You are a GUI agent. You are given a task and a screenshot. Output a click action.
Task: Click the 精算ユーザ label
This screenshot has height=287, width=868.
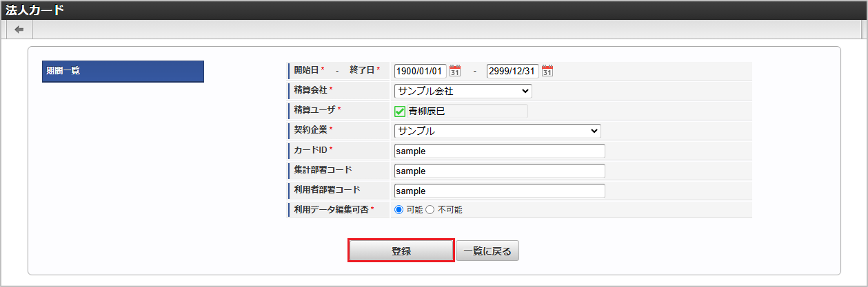315,109
